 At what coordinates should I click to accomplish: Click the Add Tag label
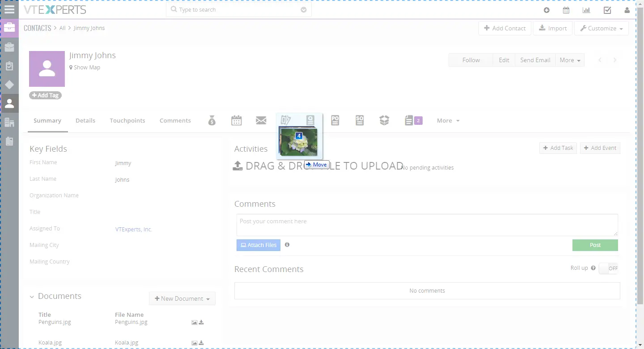(45, 95)
